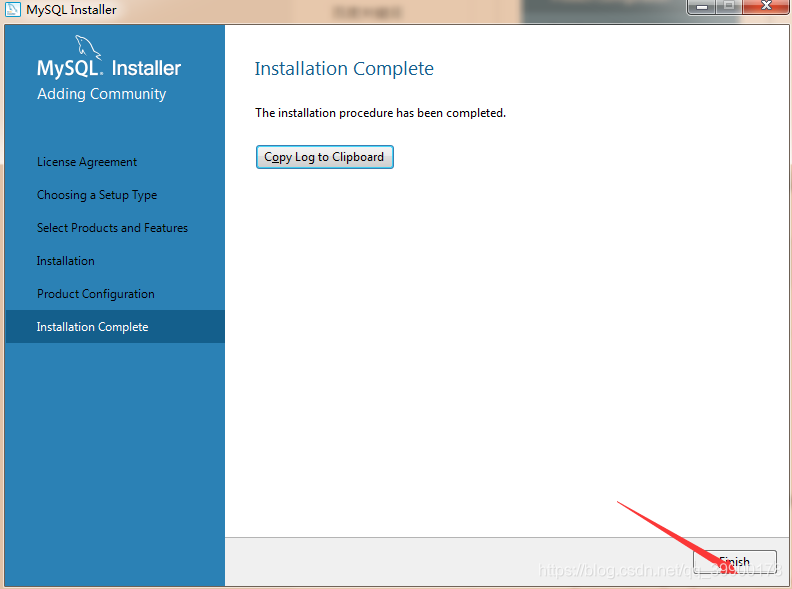The width and height of the screenshot is (792, 589).
Task: Click the MySQL Installer title bar icon
Action: 13,9
